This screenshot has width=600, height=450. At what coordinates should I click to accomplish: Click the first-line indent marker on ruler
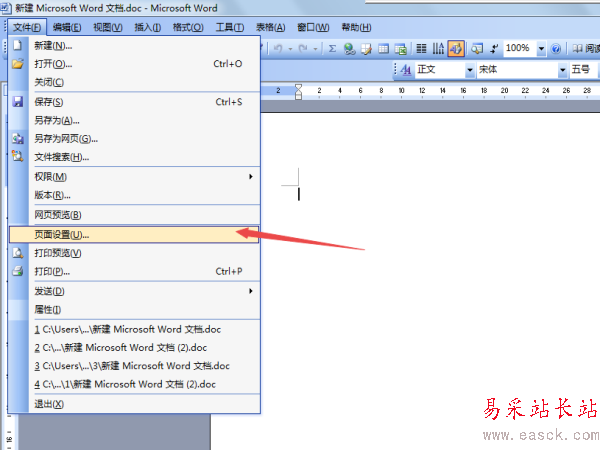coord(298,88)
